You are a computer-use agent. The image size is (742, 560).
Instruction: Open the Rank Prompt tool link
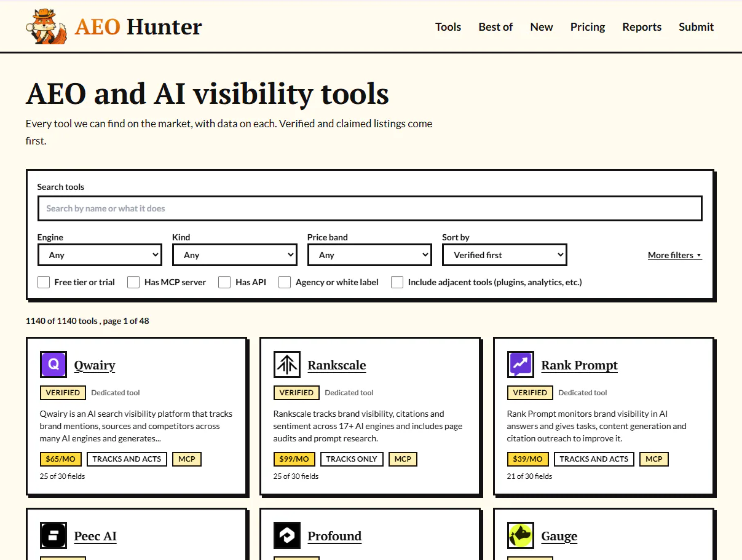coord(580,365)
